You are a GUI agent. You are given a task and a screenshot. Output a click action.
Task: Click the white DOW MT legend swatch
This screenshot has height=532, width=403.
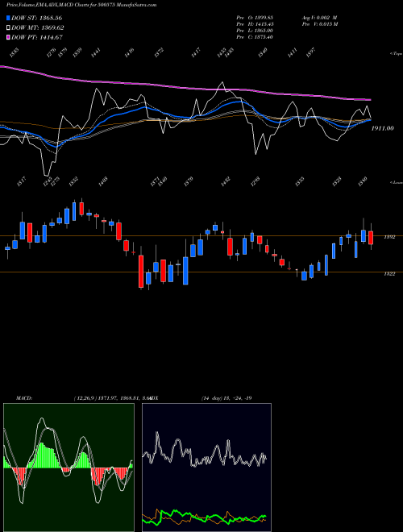coord(8,28)
